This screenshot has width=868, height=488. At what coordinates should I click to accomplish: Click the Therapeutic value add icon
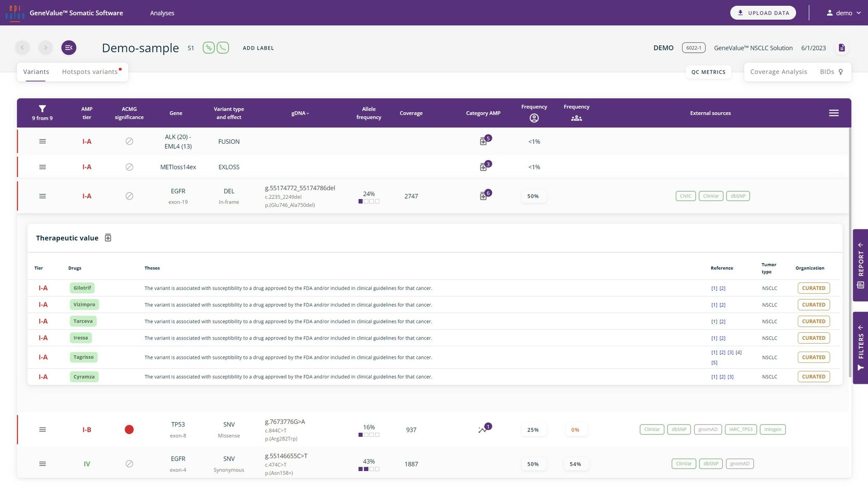click(x=108, y=238)
